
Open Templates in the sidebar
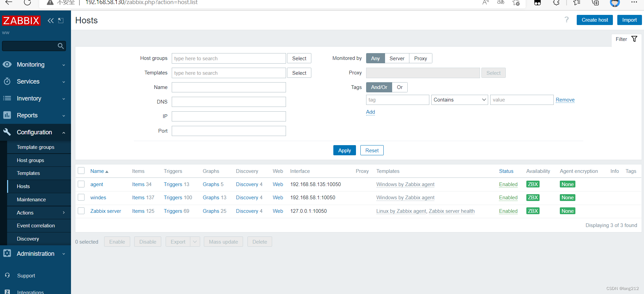point(28,173)
